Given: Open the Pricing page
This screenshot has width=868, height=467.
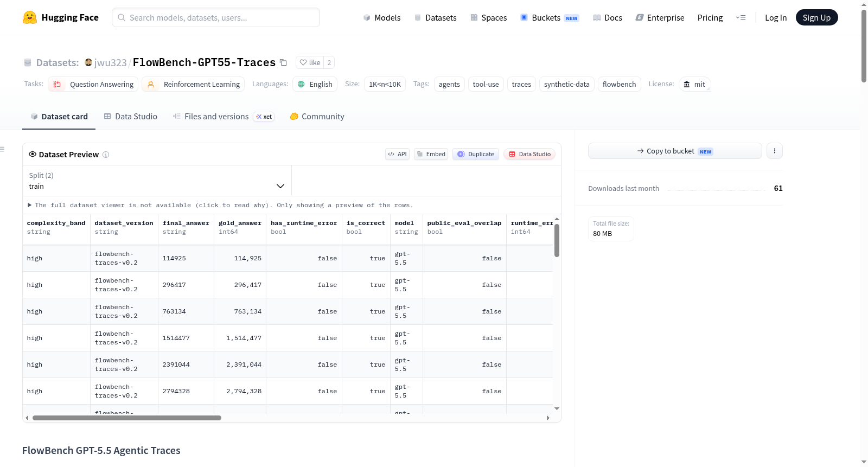Looking at the screenshot, I should pyautogui.click(x=710, y=17).
